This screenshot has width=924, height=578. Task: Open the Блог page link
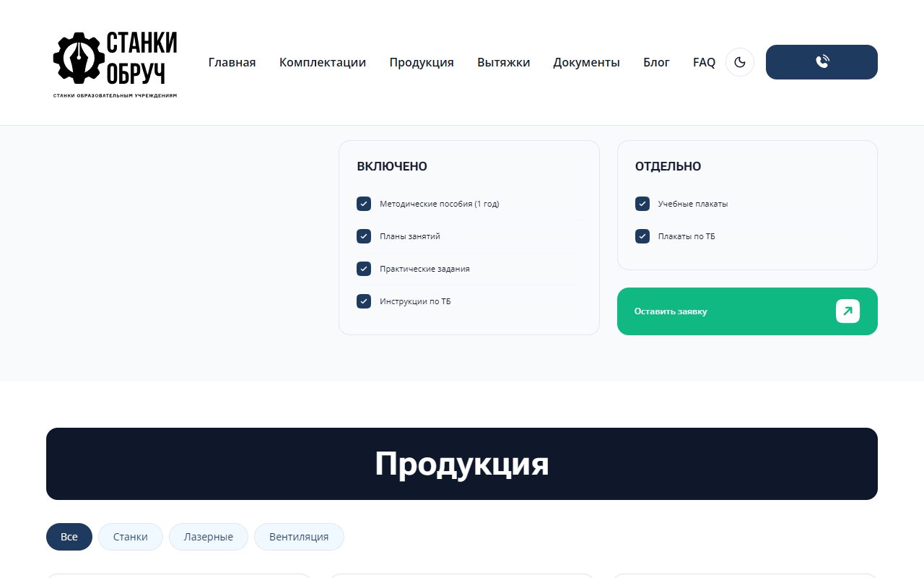click(x=656, y=62)
